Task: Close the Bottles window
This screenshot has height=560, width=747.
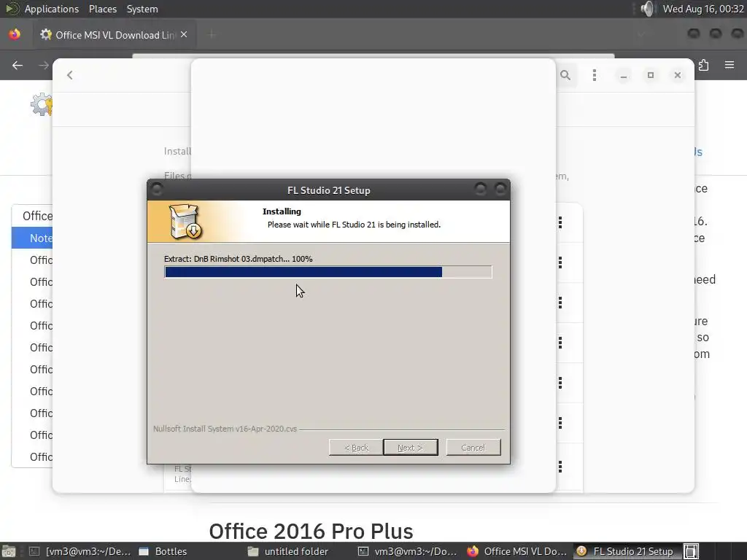Action: click(678, 75)
